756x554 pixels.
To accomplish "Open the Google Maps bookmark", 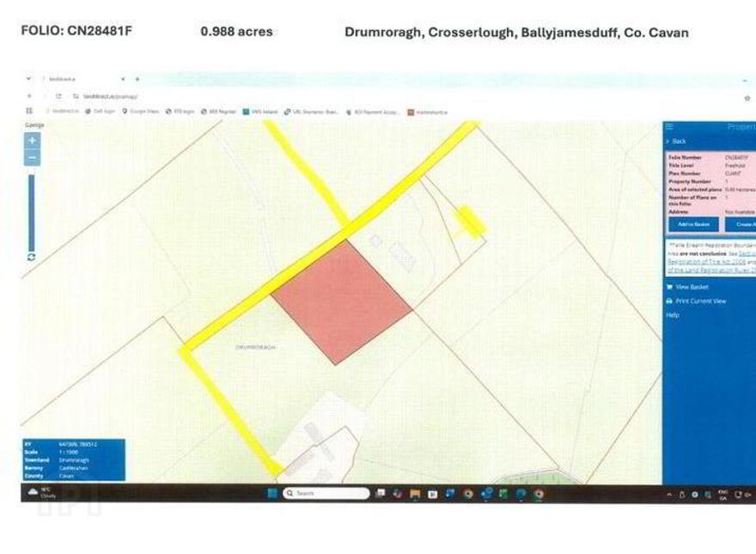I will tap(140, 112).
